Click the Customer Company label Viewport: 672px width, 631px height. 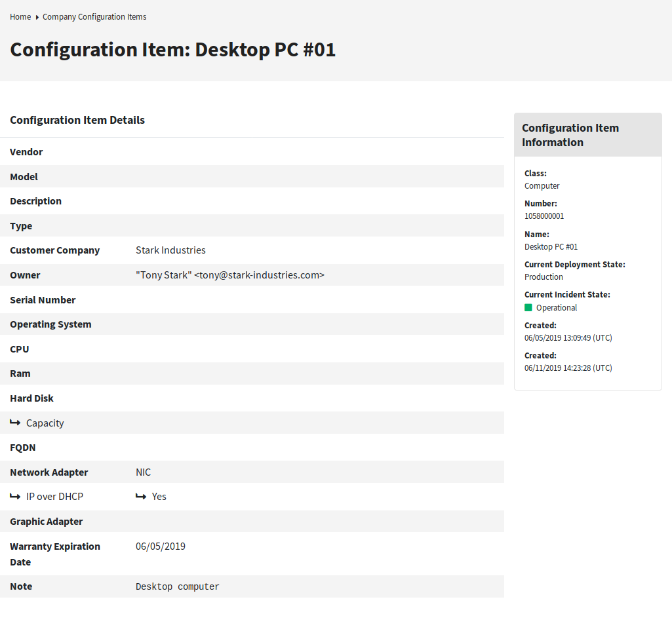pyautogui.click(x=55, y=250)
